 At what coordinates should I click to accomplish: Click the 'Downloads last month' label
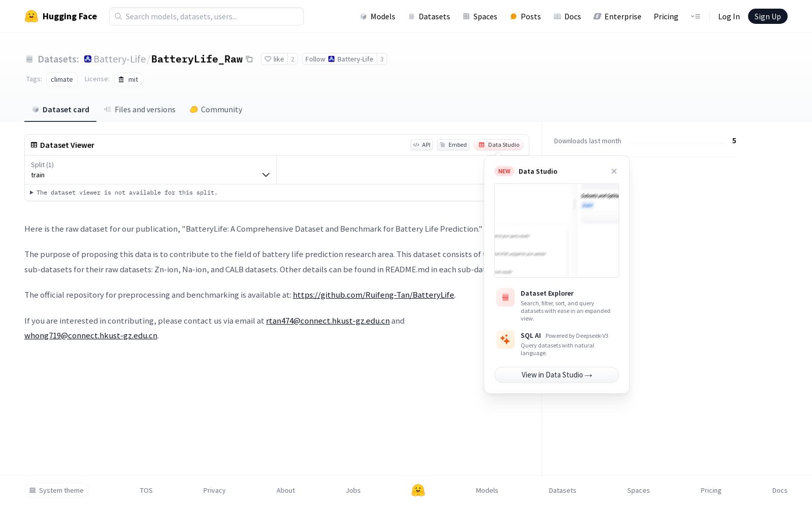pyautogui.click(x=588, y=141)
